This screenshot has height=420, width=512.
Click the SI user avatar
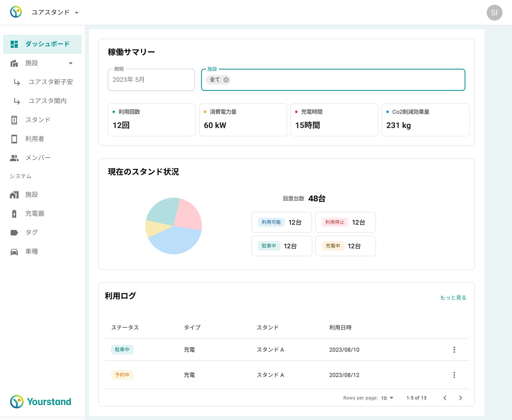tap(494, 13)
